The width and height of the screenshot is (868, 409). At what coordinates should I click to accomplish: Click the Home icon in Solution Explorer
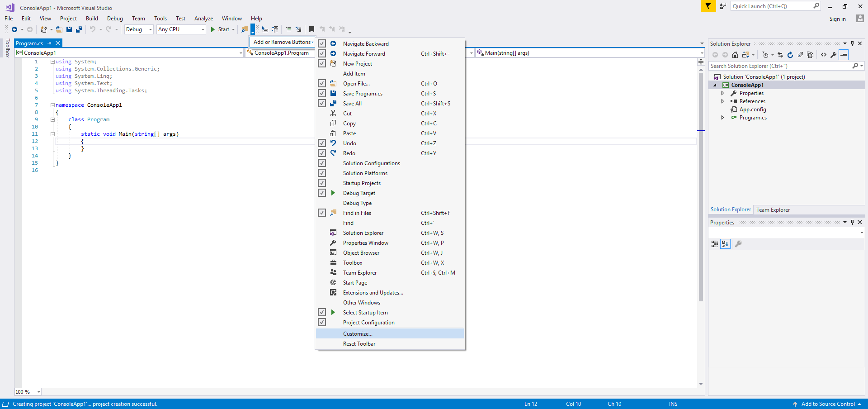coord(735,55)
